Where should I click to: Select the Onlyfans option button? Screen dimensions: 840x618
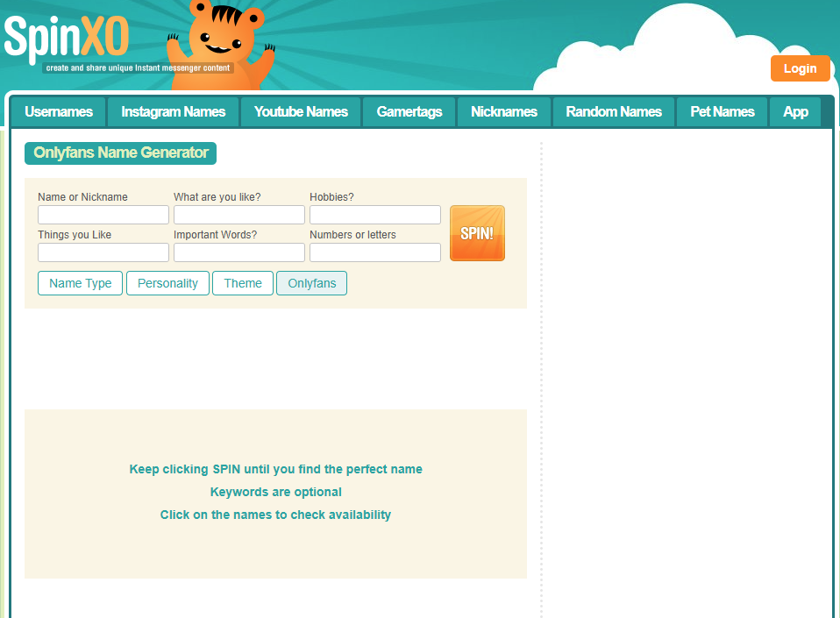point(312,283)
